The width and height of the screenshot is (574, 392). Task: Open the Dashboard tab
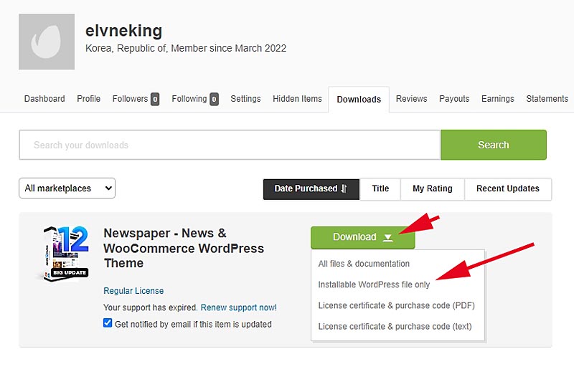tap(44, 99)
